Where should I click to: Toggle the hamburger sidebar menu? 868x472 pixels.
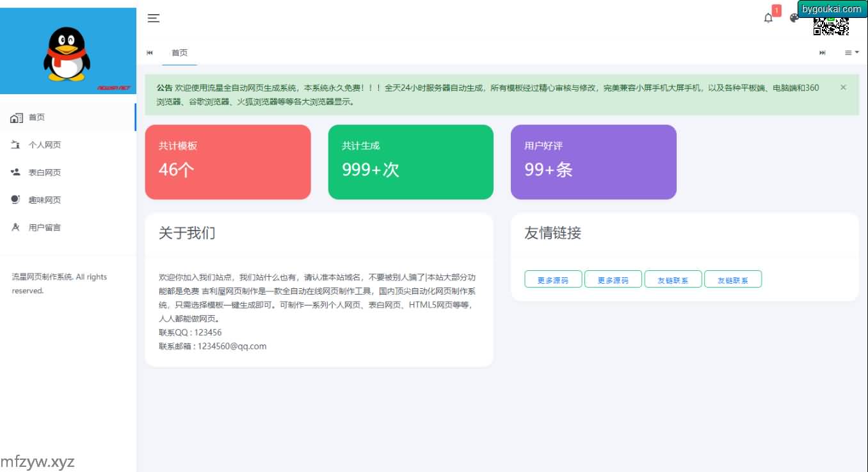pyautogui.click(x=154, y=19)
